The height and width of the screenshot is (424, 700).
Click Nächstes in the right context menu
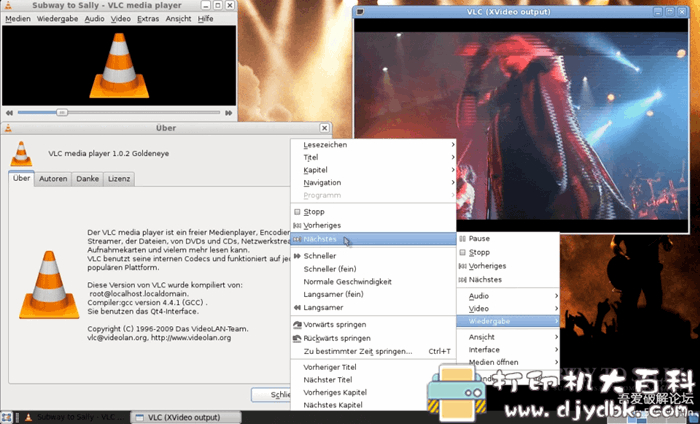[508, 279]
